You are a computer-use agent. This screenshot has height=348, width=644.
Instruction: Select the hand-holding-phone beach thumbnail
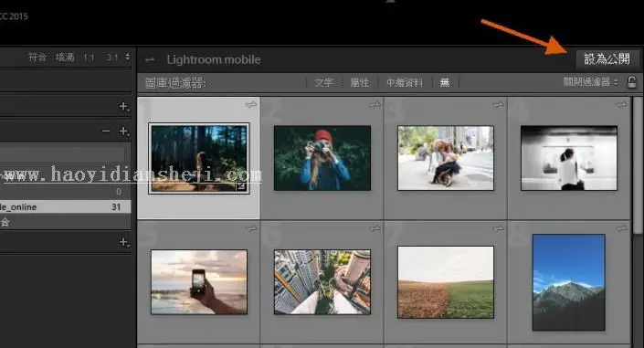(199, 282)
